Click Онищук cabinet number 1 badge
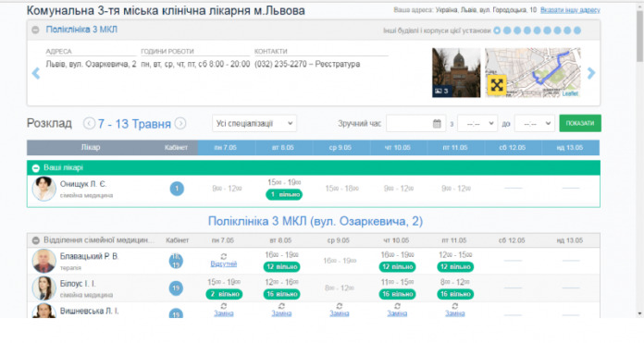Image resolution: width=644 pixels, height=343 pixels. pos(177,189)
